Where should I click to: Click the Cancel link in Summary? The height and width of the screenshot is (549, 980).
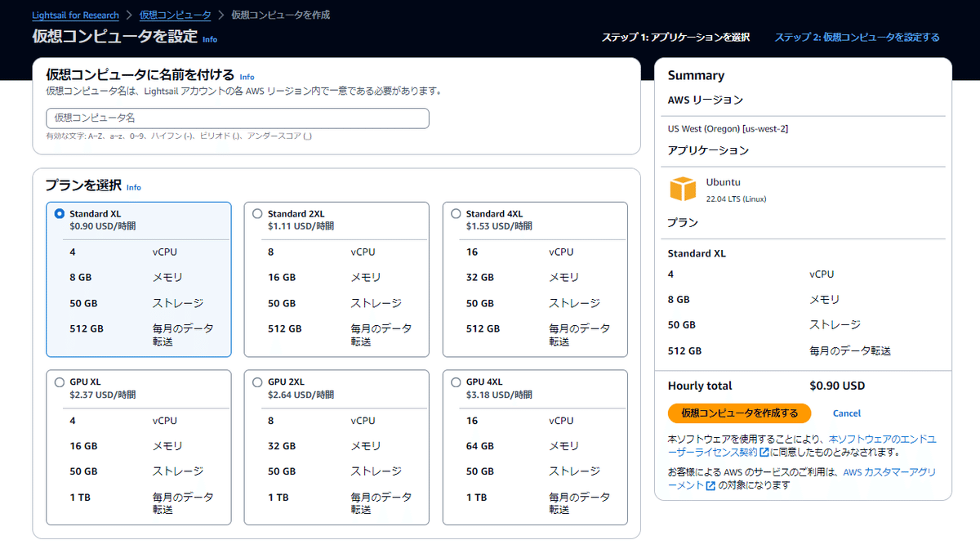[847, 413]
